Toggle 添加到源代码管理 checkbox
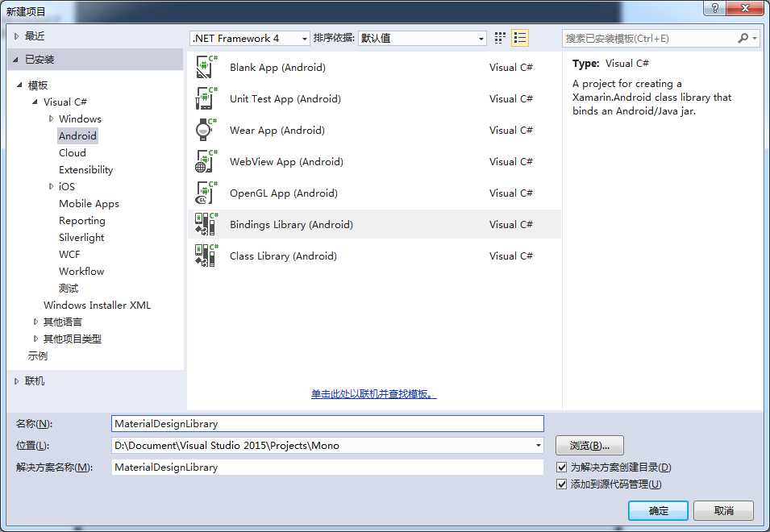This screenshot has width=770, height=532. [x=562, y=484]
